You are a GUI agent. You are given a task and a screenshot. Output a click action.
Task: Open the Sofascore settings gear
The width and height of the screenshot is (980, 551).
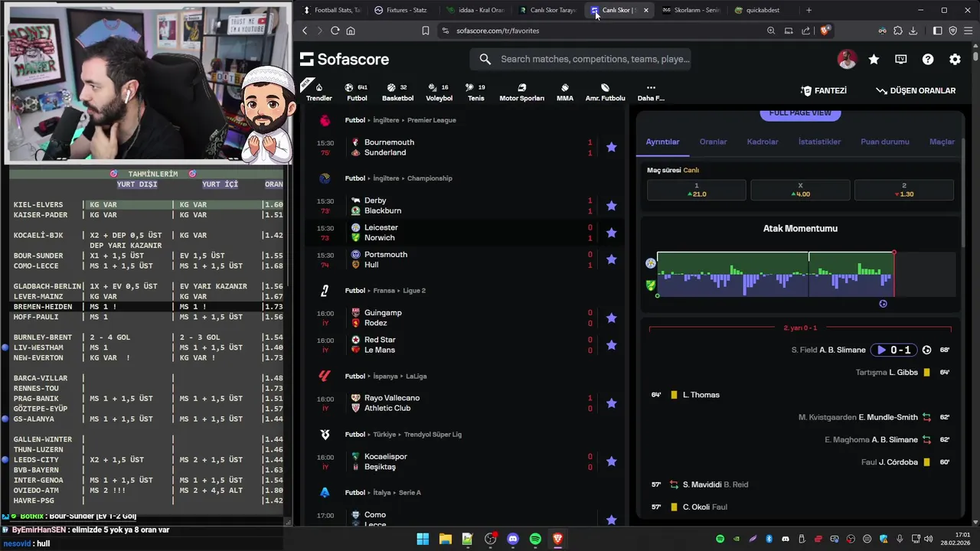(x=955, y=59)
